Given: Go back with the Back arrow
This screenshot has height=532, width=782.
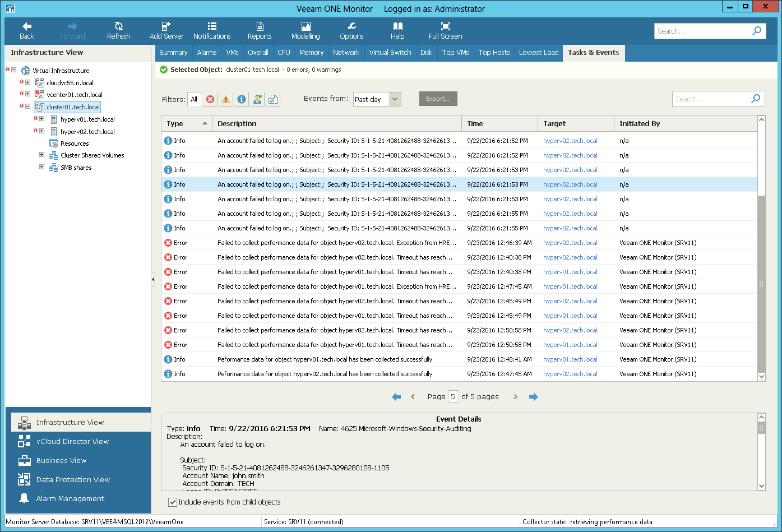Looking at the screenshot, I should click(26, 31).
